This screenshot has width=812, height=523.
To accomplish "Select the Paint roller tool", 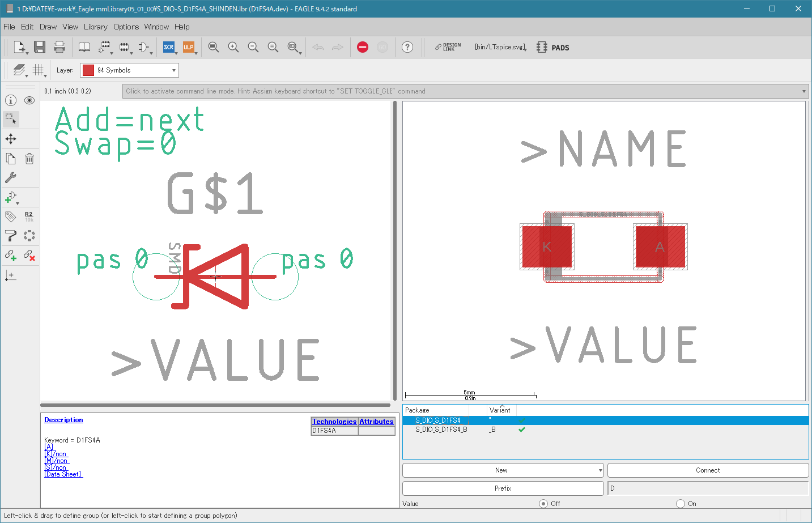I will pyautogui.click(x=11, y=236).
